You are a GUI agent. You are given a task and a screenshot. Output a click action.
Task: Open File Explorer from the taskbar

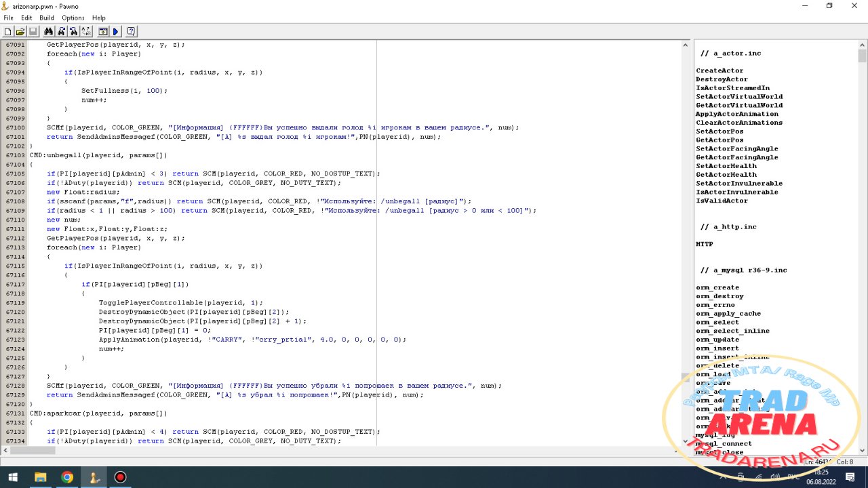point(40,477)
